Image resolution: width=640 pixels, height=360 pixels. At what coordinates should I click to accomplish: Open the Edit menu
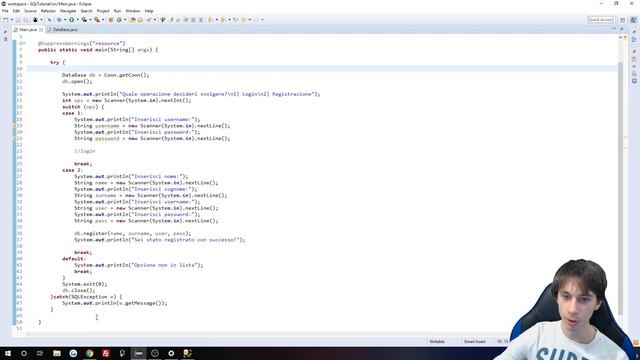pyautogui.click(x=16, y=11)
